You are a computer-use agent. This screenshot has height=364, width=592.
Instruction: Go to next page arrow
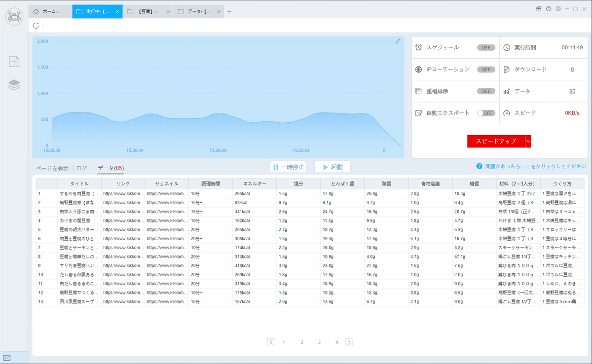click(x=349, y=342)
